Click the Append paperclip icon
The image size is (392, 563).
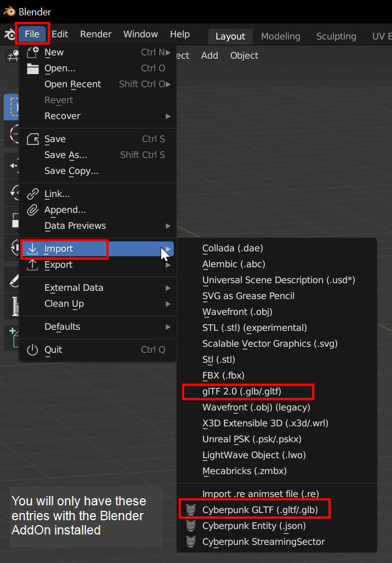coord(33,210)
